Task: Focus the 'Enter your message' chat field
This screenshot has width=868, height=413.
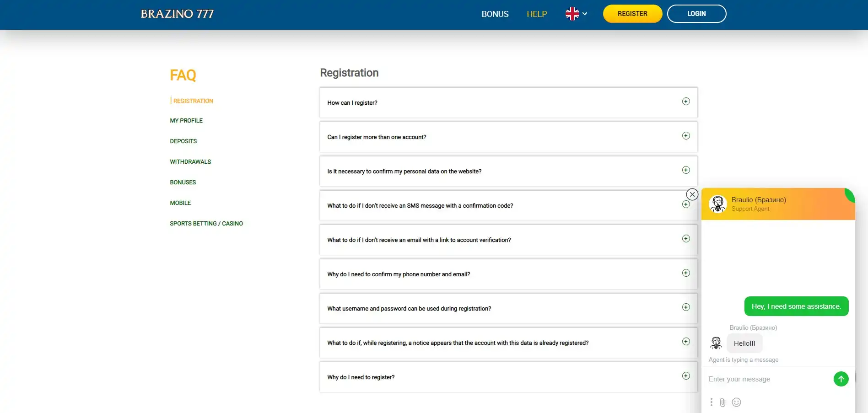Action: point(769,379)
